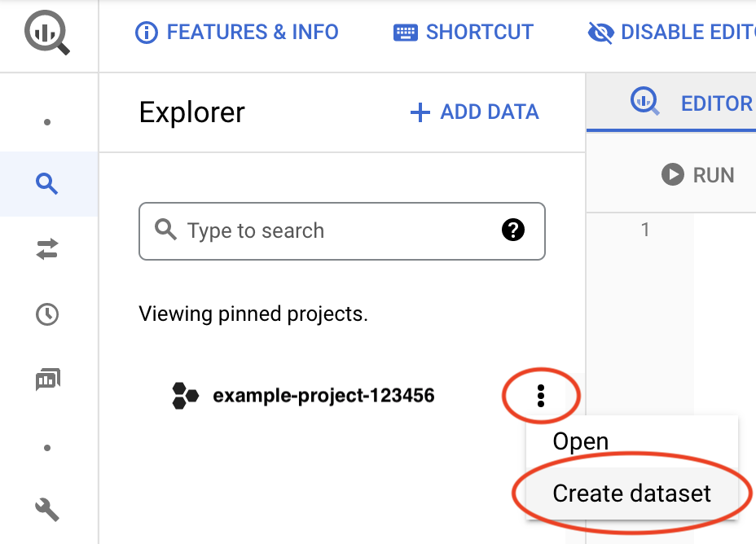Toggle the keyboard Shortcut panel
Screen dimensions: 756x544
pyautogui.click(x=463, y=32)
